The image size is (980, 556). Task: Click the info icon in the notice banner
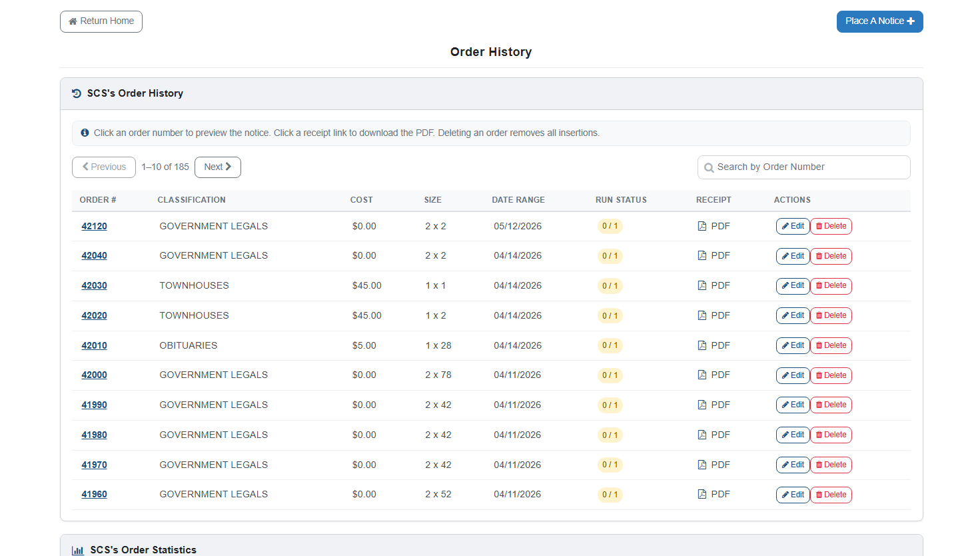coord(85,133)
